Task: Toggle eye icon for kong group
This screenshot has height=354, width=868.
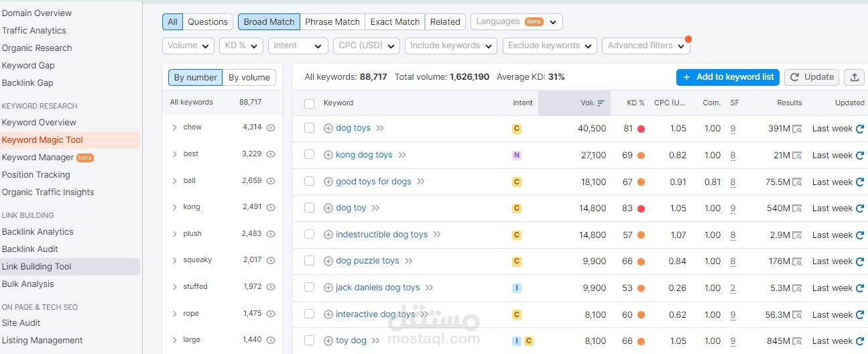Action: [x=271, y=207]
